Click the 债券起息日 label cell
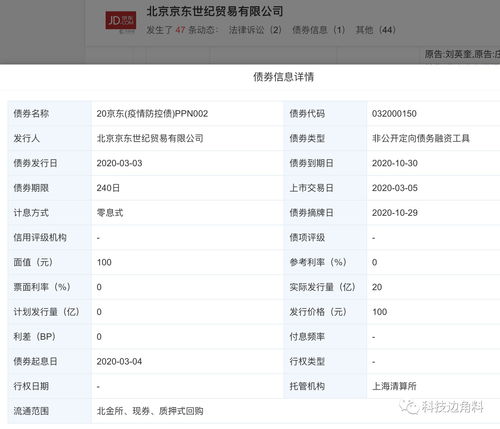 click(50, 362)
